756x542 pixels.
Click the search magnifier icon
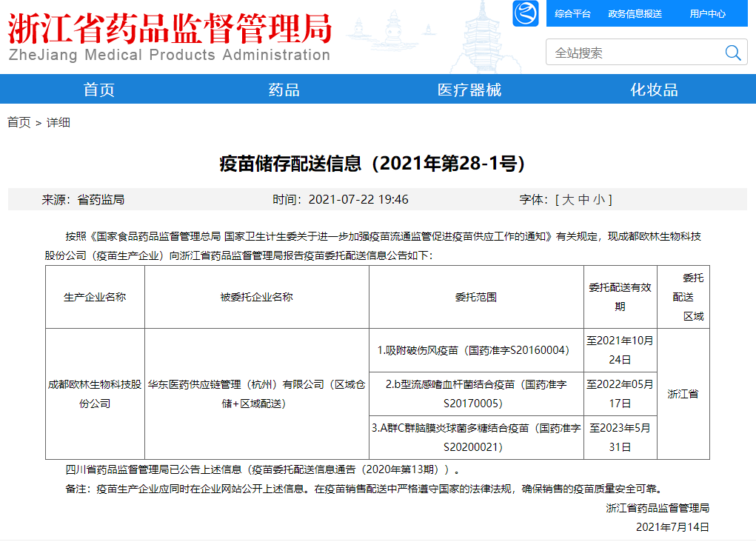(732, 53)
